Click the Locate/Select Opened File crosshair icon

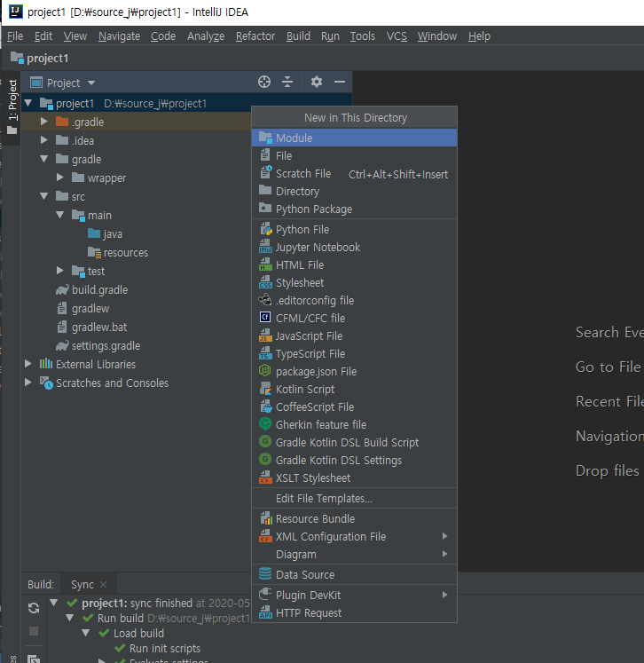[x=264, y=82]
